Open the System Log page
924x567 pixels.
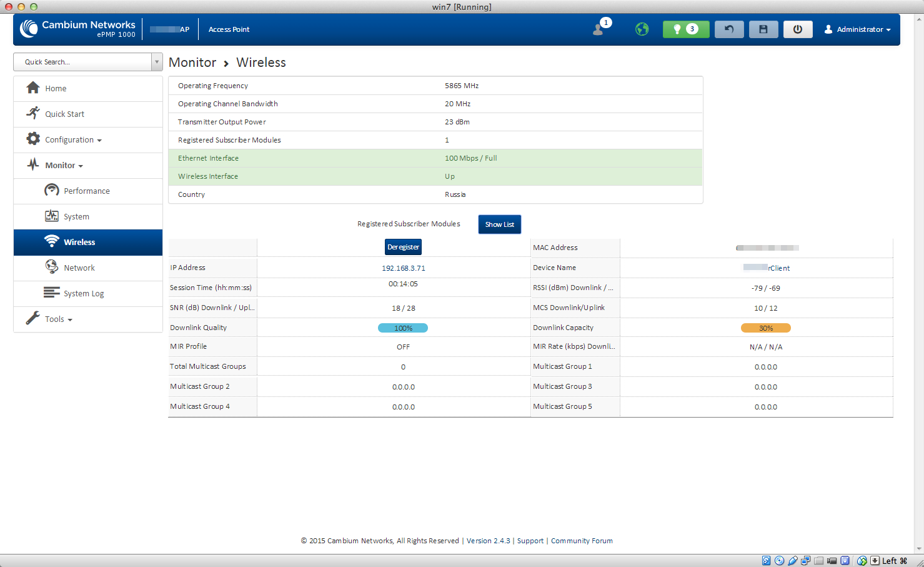(83, 294)
